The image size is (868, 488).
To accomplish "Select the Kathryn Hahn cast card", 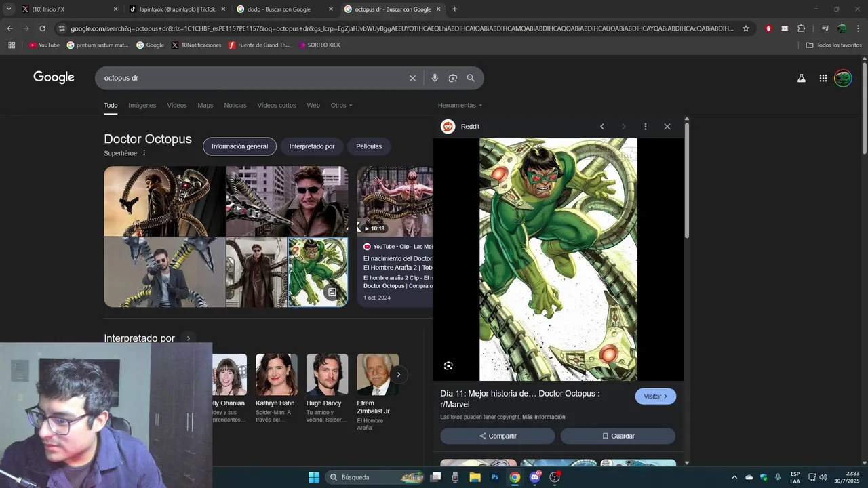I will (x=276, y=388).
